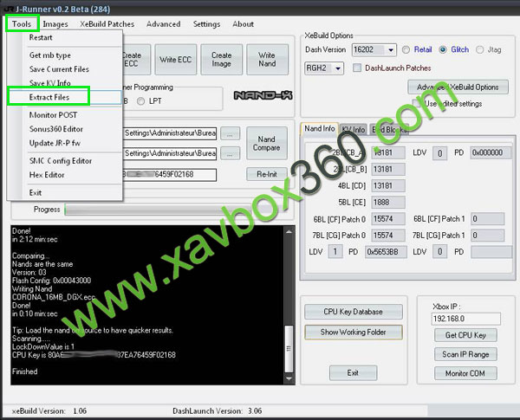
Task: Select the Jtag radio button
Action: (479, 49)
